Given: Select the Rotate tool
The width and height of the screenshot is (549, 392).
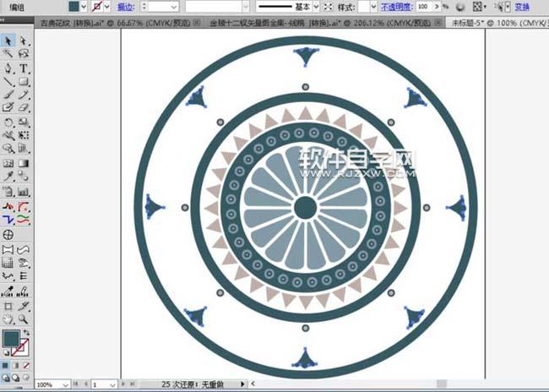Looking at the screenshot, I should (x=8, y=122).
